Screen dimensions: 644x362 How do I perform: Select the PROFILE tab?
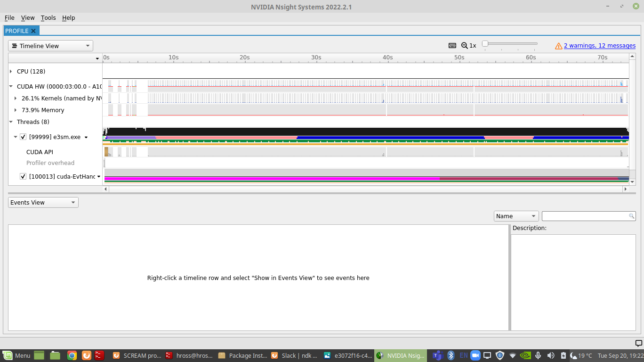17,30
